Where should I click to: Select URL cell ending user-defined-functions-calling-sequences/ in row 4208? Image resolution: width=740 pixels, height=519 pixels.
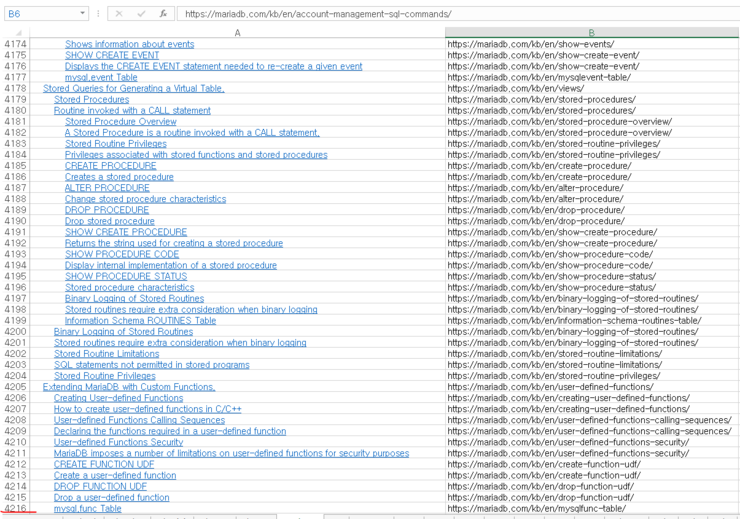point(592,420)
